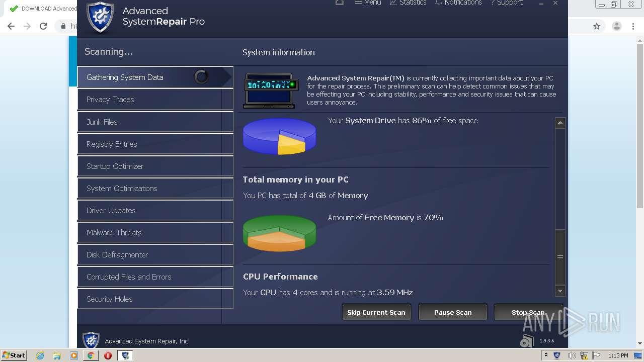Select Gathering System Data scan step
The width and height of the screenshot is (644, 362).
pyautogui.click(x=155, y=77)
